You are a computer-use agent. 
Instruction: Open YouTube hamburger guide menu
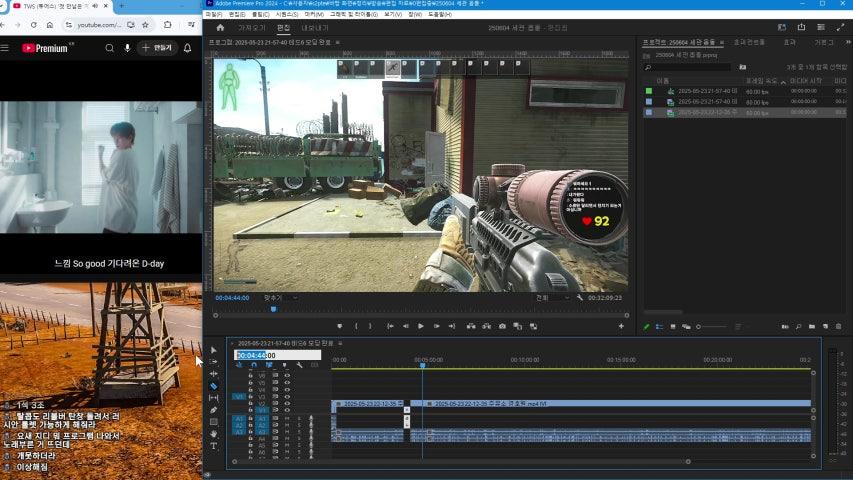[5, 48]
